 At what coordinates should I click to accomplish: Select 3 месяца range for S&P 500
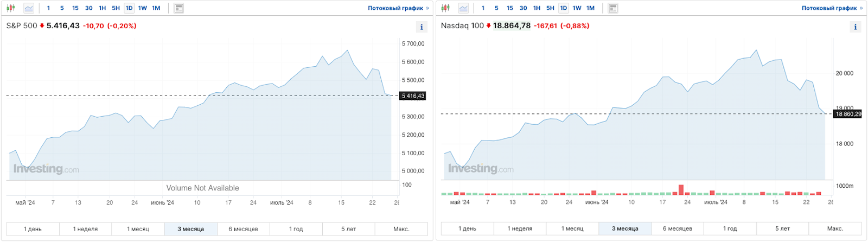(191, 229)
